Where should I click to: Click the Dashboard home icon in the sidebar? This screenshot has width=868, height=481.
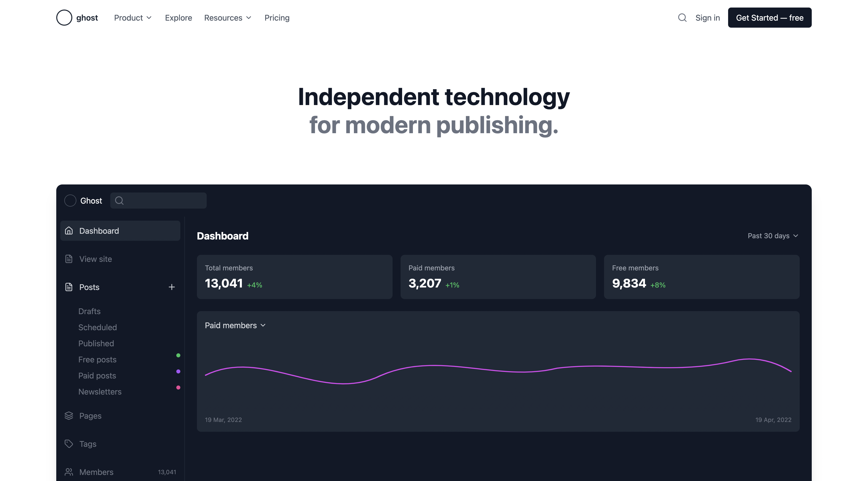[69, 230]
